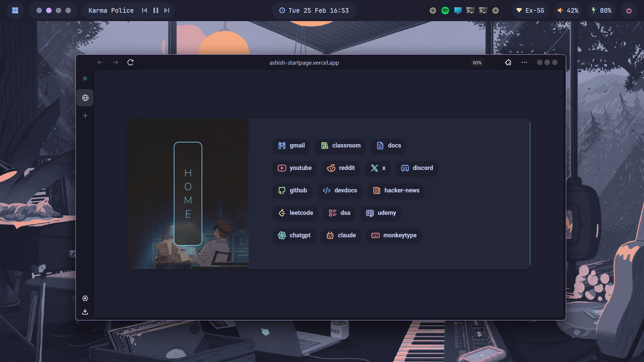Open the Ex-5G Wi-Fi network menu
This screenshot has height=362, width=644.
(530, 10)
